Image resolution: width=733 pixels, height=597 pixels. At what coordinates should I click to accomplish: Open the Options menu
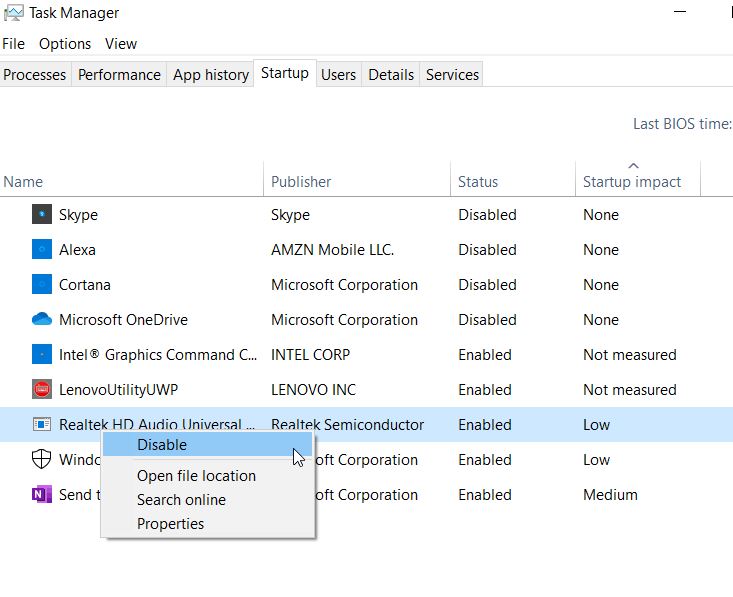65,43
